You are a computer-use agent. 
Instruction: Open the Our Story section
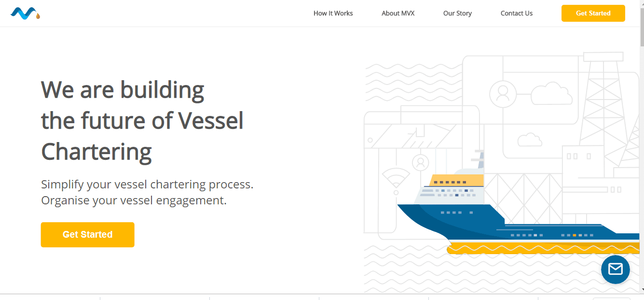(457, 14)
